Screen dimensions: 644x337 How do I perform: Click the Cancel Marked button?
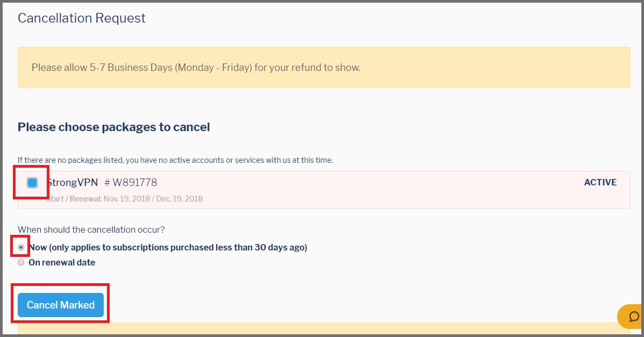[60, 305]
